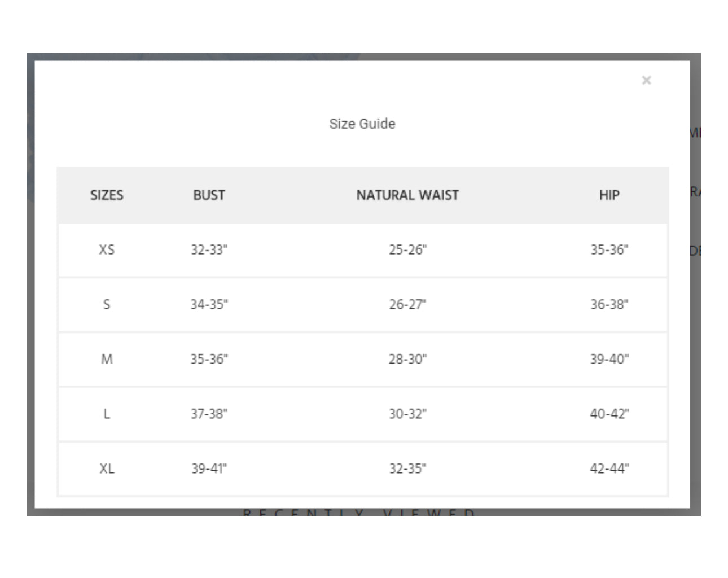This screenshot has height=578, width=728.
Task: Close the Size Guide popup
Action: click(x=646, y=80)
